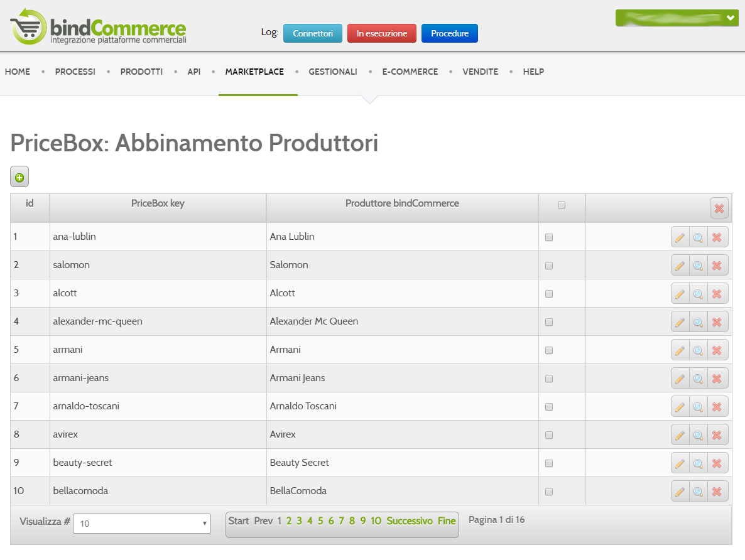Check the box for Arnaldo Toscani row
This screenshot has width=745, height=560.
[549, 407]
